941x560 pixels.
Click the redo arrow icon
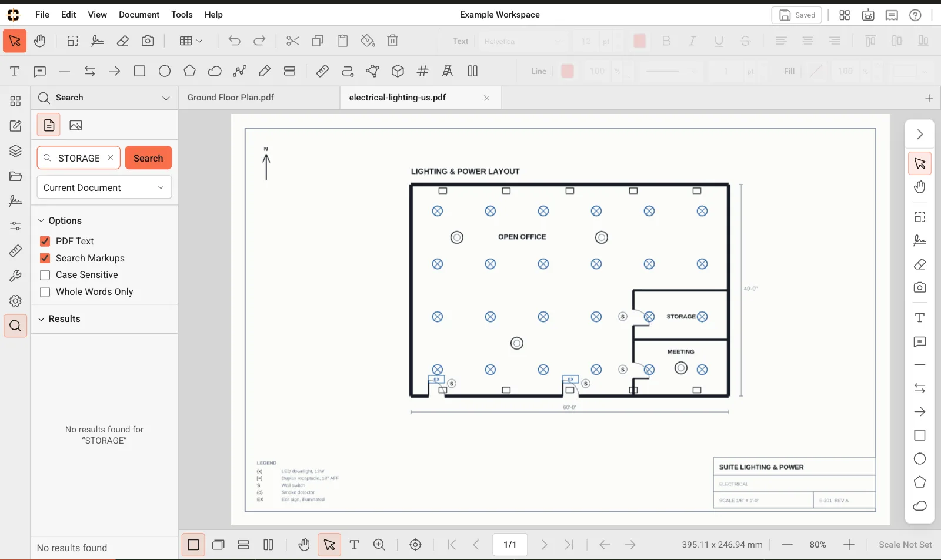point(259,41)
